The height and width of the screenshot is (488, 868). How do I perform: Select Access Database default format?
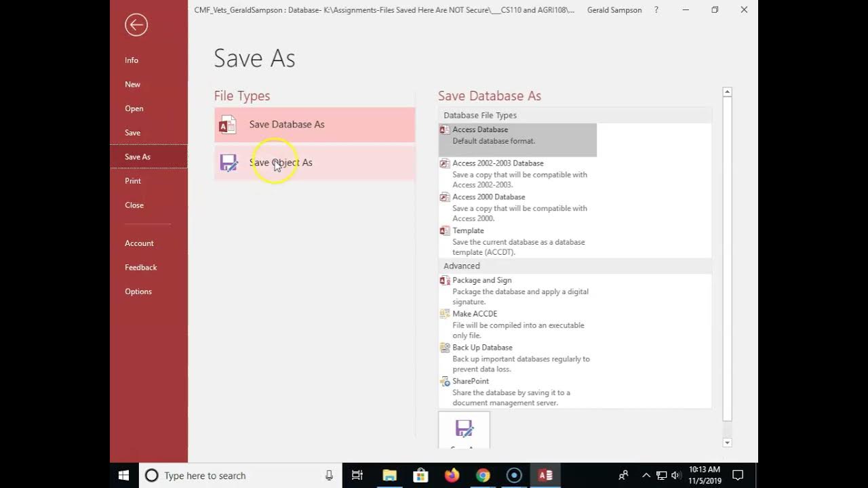(517, 140)
